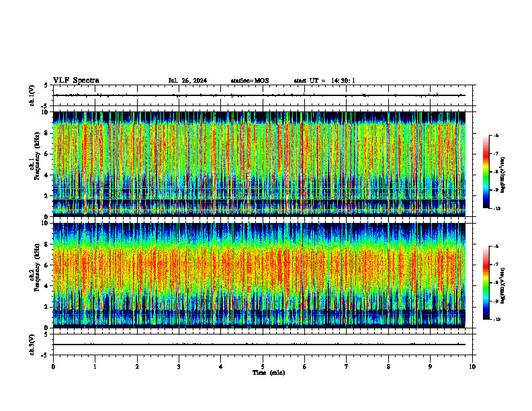Click the "-6" tick on the ch.1 color bar
The image size is (532, 411).
tap(496, 136)
